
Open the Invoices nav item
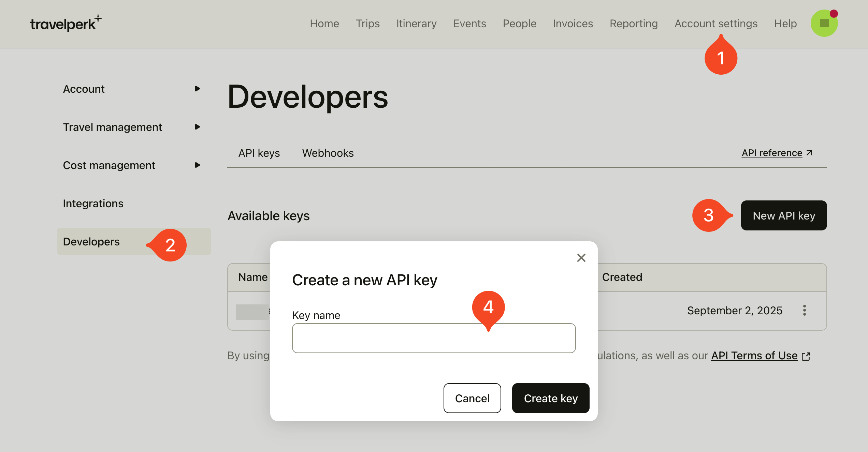(x=573, y=24)
